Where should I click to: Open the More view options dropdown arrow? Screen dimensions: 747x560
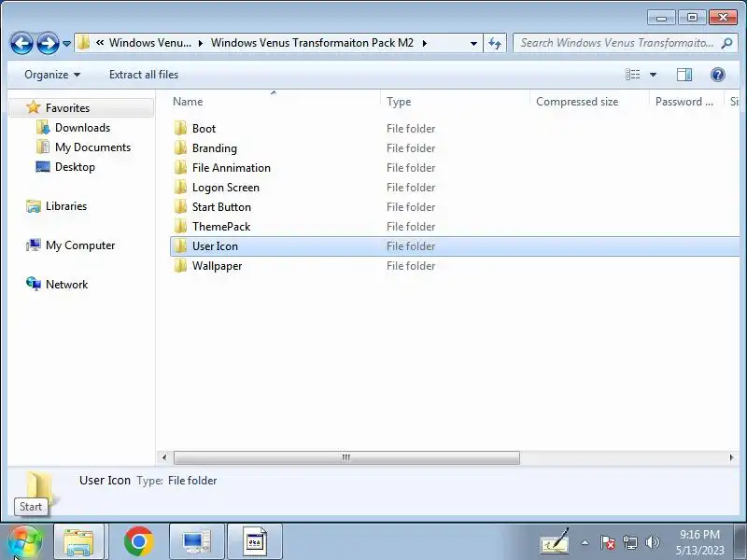(653, 75)
